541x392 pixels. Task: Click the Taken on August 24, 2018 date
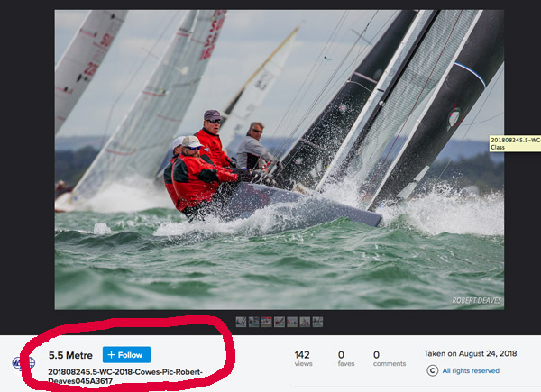[471, 353]
